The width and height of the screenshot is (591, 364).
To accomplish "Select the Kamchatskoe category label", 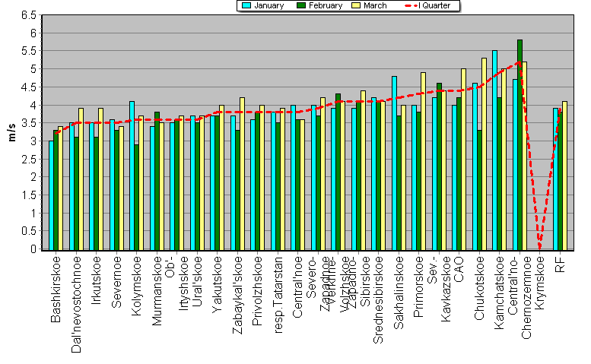I will coord(499,293).
